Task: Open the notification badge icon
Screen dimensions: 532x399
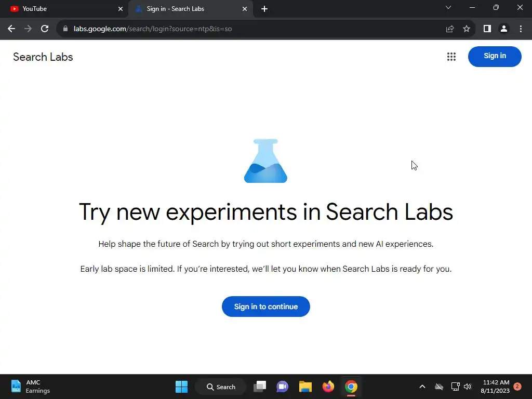Action: click(x=517, y=387)
